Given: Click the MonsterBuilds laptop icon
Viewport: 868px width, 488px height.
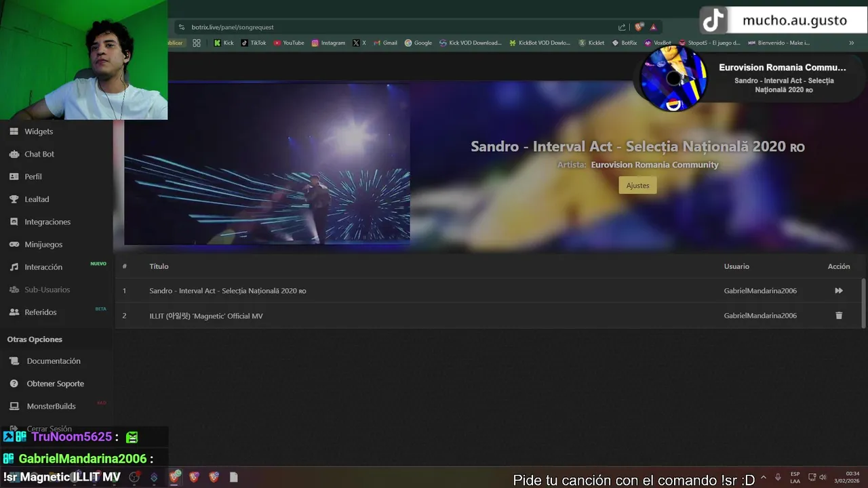Looking at the screenshot, I should point(14,406).
